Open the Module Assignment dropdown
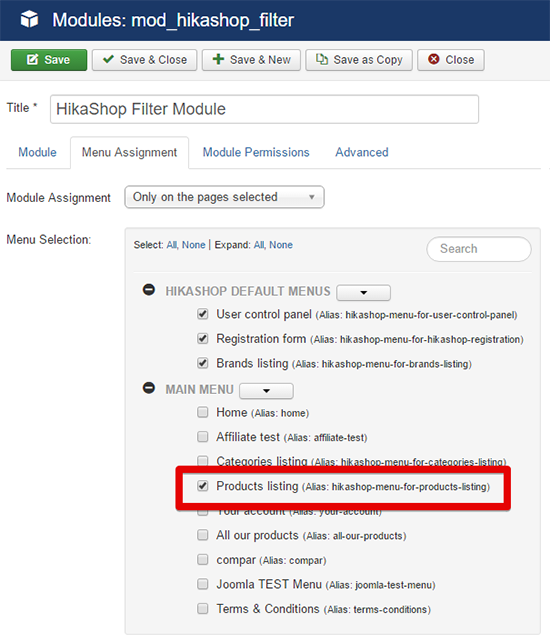 [224, 197]
